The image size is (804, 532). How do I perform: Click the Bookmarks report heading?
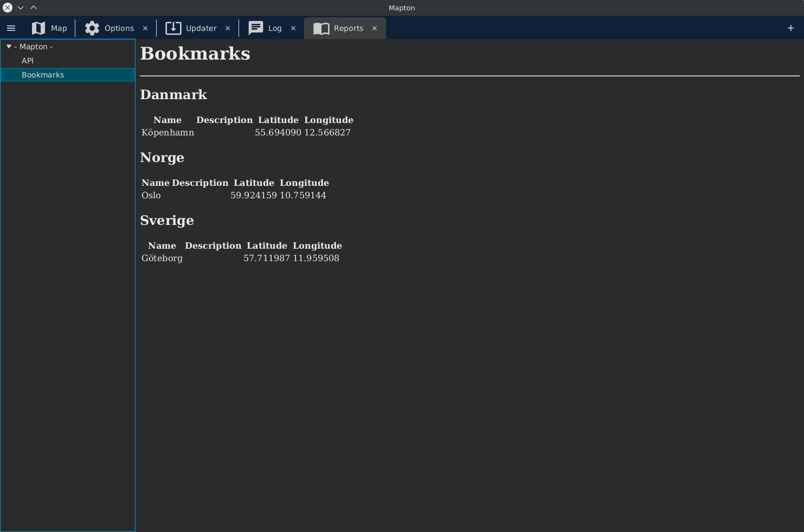(x=195, y=54)
